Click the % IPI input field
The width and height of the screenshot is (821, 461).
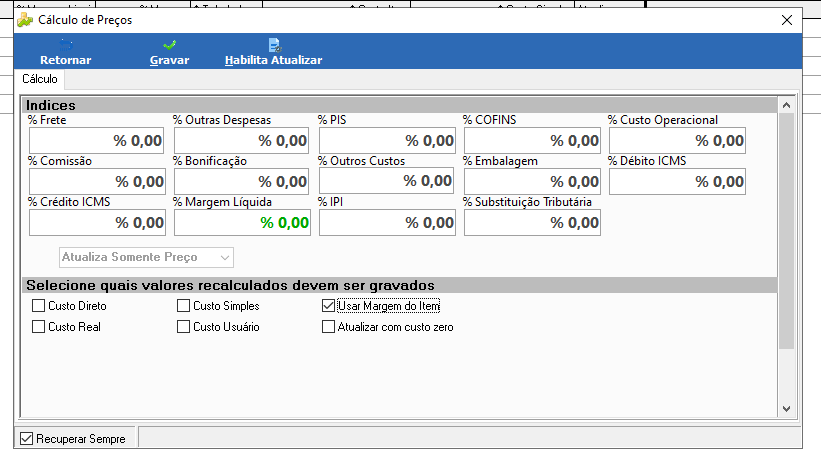[x=387, y=222]
